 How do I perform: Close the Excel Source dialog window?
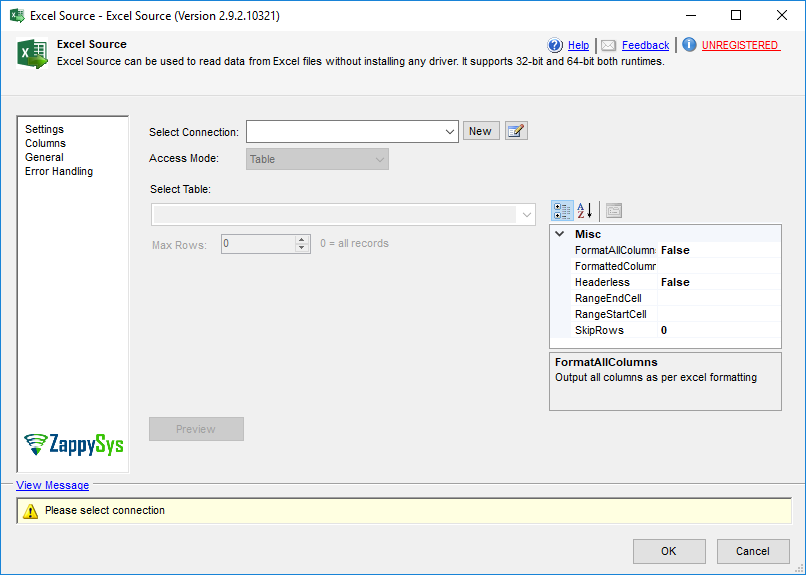point(782,15)
